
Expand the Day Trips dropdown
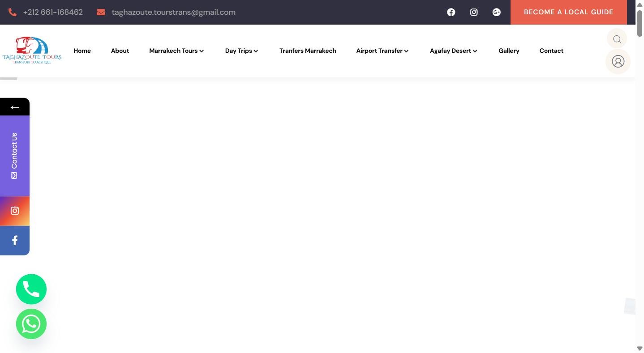[x=241, y=51]
